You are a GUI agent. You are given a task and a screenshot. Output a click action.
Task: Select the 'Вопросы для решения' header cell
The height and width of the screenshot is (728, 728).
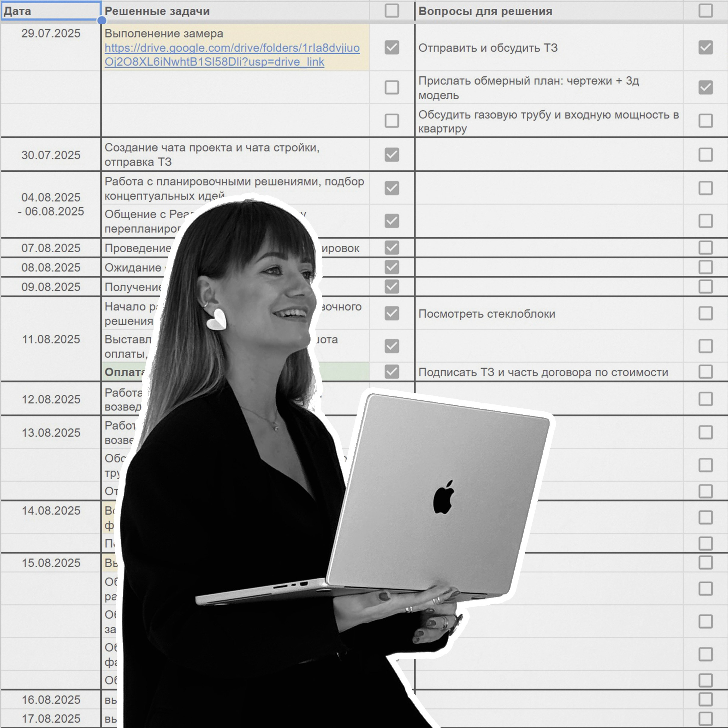[x=549, y=11]
